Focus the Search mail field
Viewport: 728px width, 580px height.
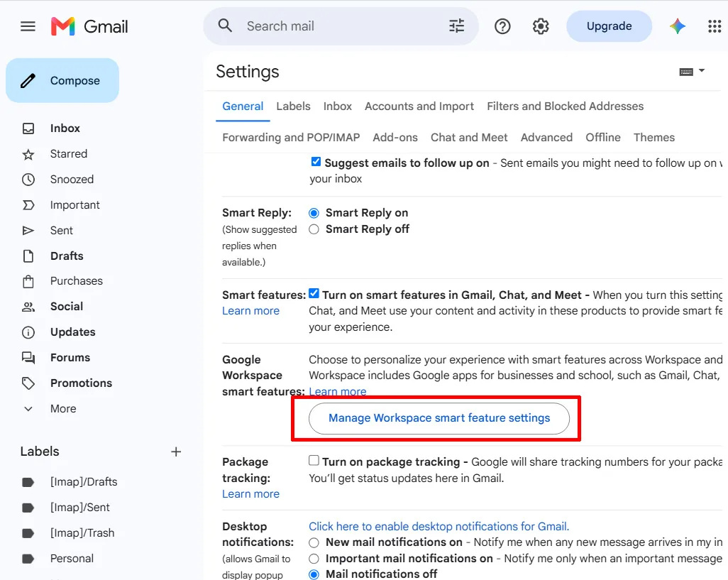(x=341, y=26)
